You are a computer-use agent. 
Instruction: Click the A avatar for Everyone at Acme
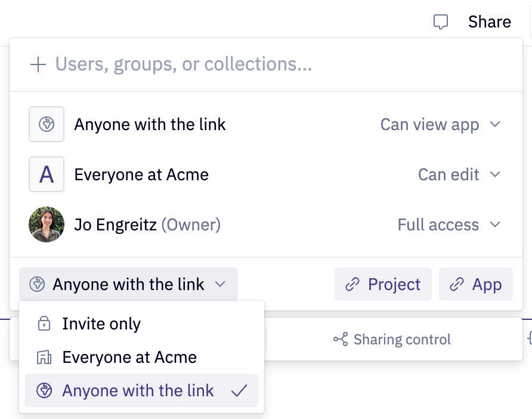(x=47, y=174)
